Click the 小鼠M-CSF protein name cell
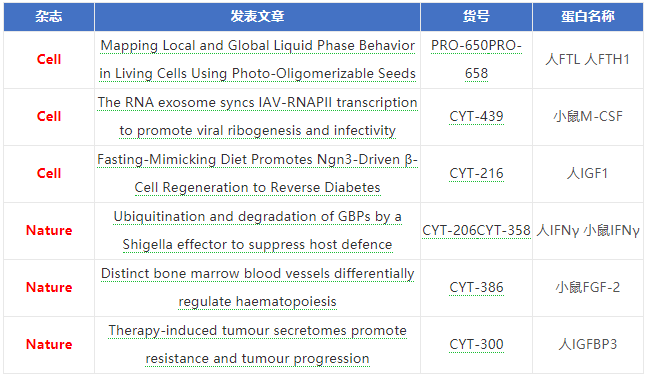 tap(588, 116)
